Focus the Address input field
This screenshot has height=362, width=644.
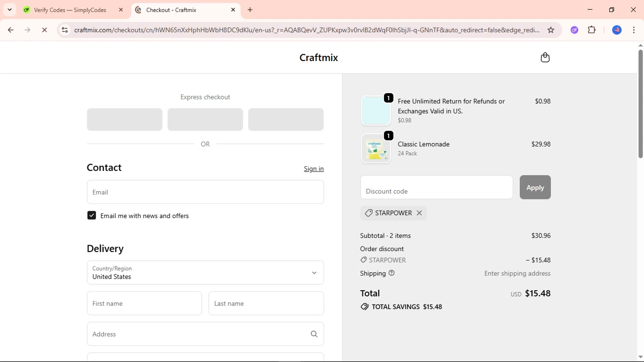(x=205, y=334)
